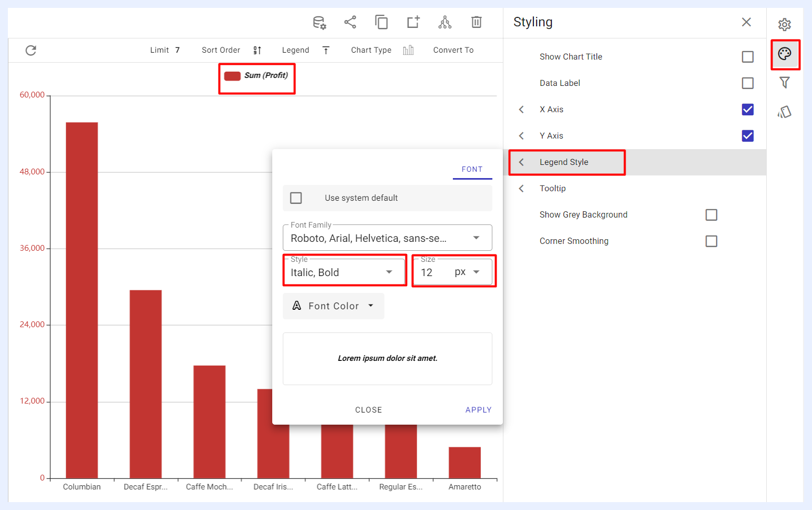
Task: Close the Styling panel
Action: 746,22
